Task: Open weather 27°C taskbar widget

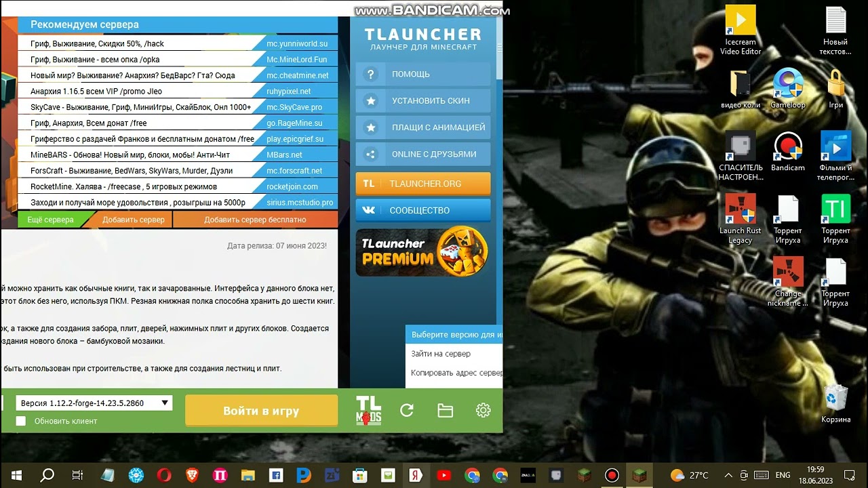Action: pyautogui.click(x=690, y=475)
